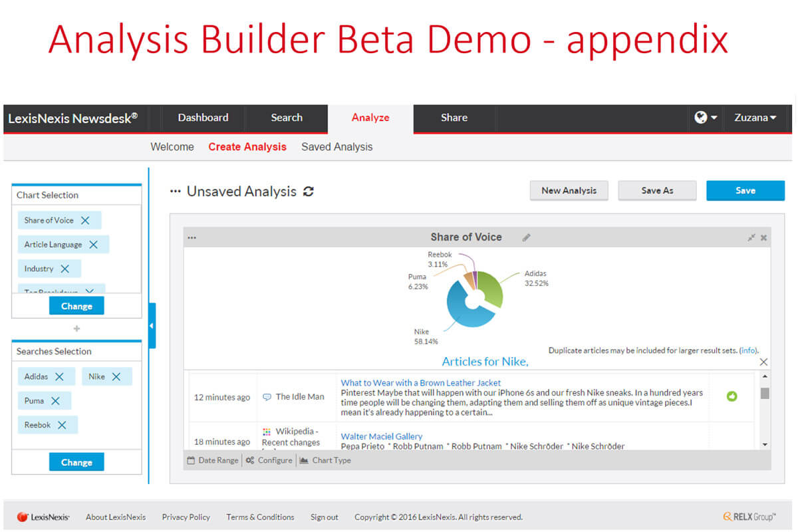The image size is (798, 532).
Task: Remove Article Language chart chip
Action: (x=93, y=245)
